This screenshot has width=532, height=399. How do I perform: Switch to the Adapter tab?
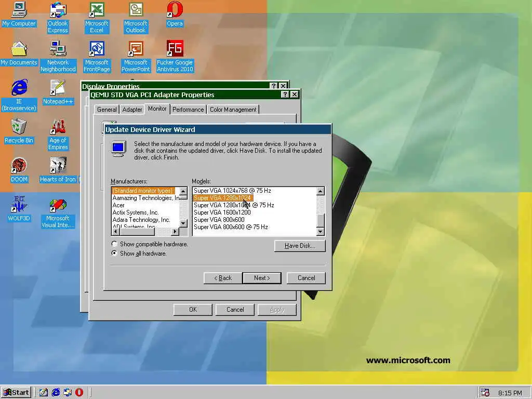pyautogui.click(x=132, y=110)
